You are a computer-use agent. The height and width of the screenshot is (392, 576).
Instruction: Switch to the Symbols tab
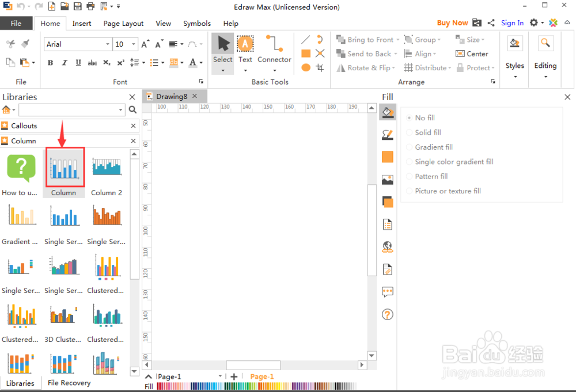[x=197, y=24]
